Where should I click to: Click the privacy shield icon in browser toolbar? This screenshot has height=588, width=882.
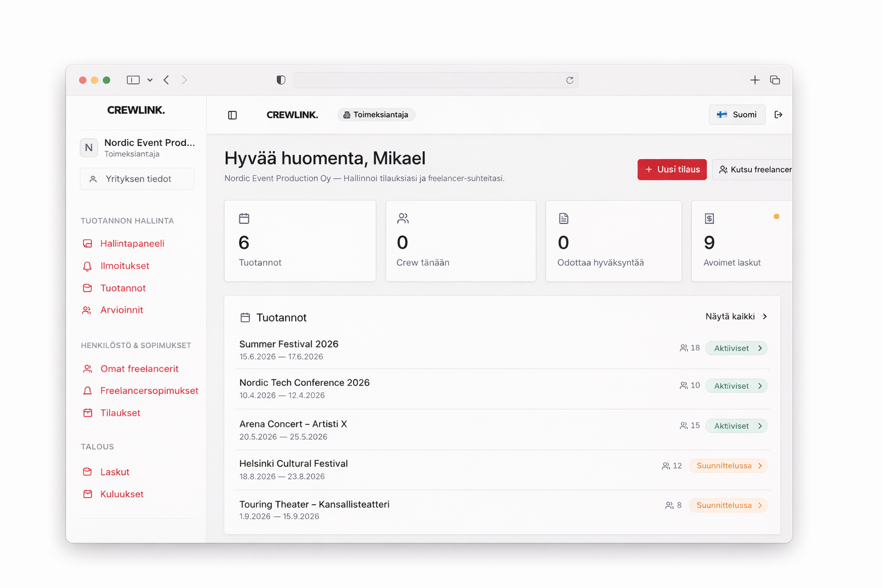click(x=281, y=80)
